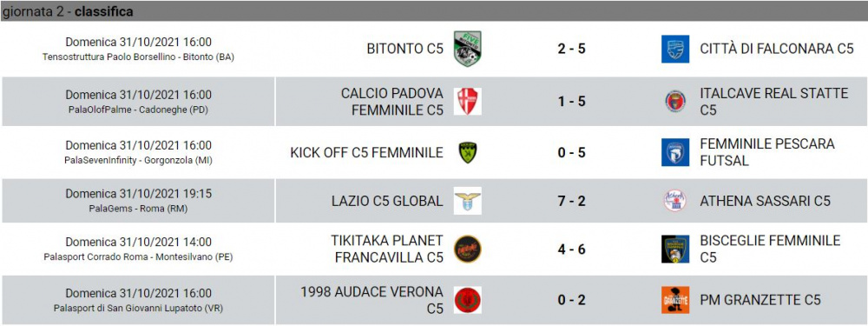
Task: Click the Lazio C5 Global eagle logo
Action: pos(467,201)
